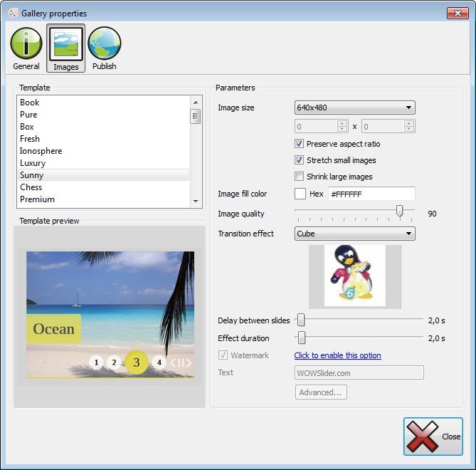Click the next arrow in preview controls

click(x=189, y=362)
